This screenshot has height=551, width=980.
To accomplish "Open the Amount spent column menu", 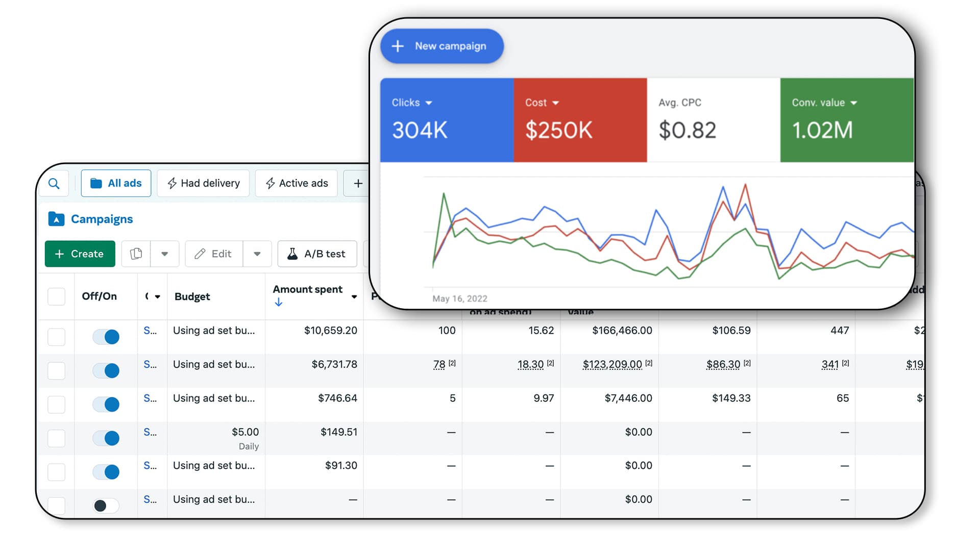I will pyautogui.click(x=354, y=297).
